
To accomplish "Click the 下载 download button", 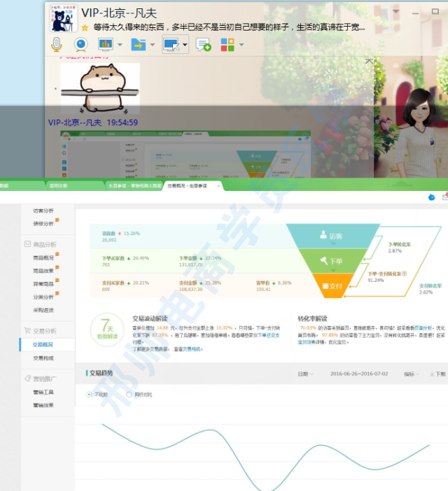I will tap(437, 374).
